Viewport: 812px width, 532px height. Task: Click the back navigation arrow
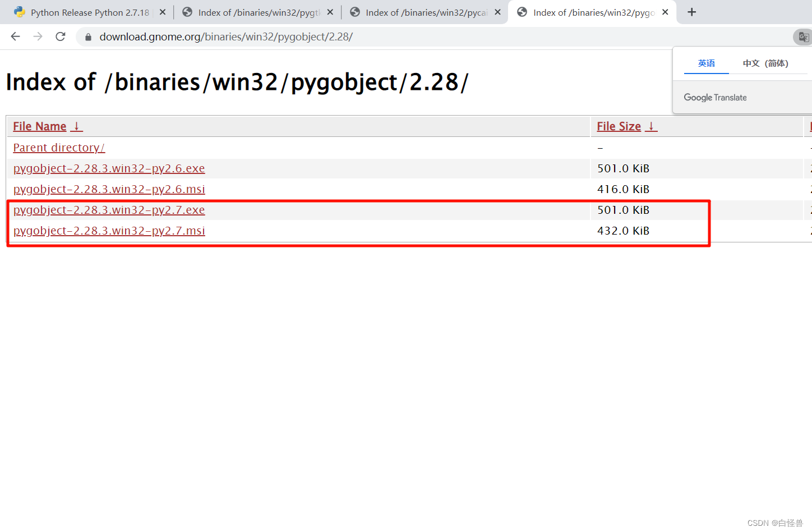[15, 36]
